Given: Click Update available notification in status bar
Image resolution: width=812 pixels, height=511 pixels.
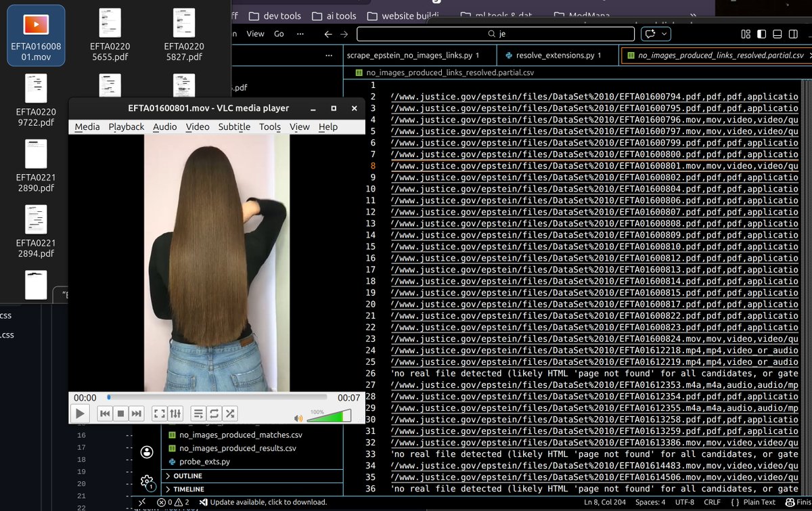Looking at the screenshot, I should click(x=263, y=503).
